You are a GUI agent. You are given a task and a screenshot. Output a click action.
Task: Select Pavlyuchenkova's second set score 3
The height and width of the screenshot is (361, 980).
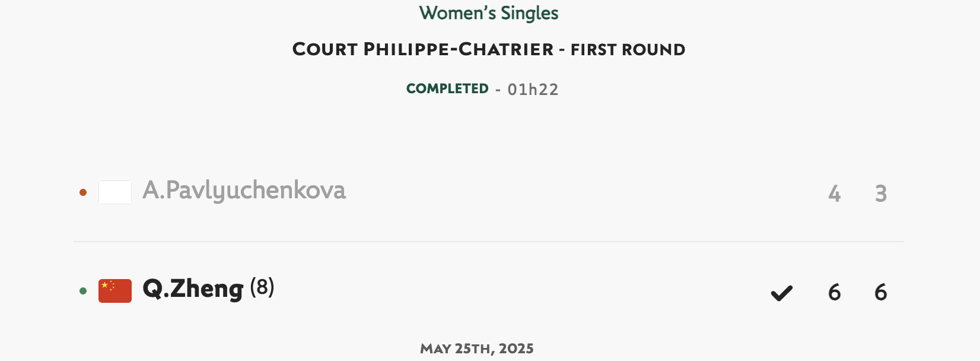coord(881,194)
